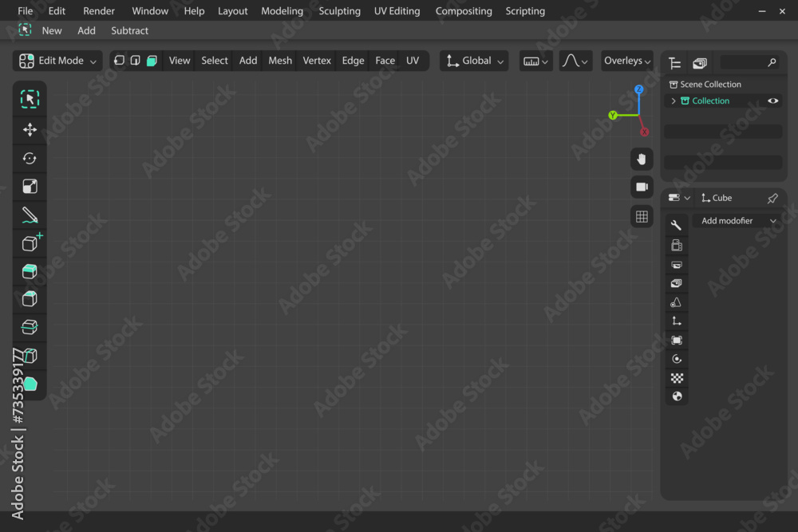Open the Scene properties cone icon
Viewport: 798px width, 532px height.
(x=677, y=302)
